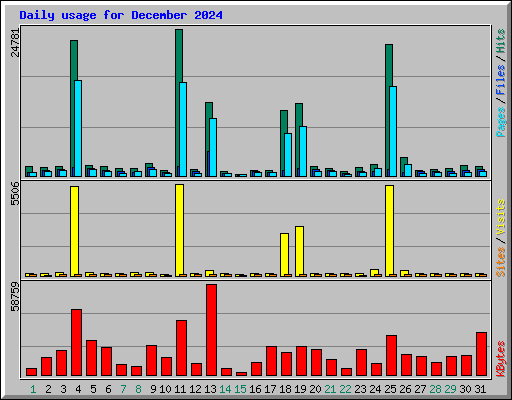Click the red KBytes bar for day 17
This screenshot has width=512, height=400.
271,361
